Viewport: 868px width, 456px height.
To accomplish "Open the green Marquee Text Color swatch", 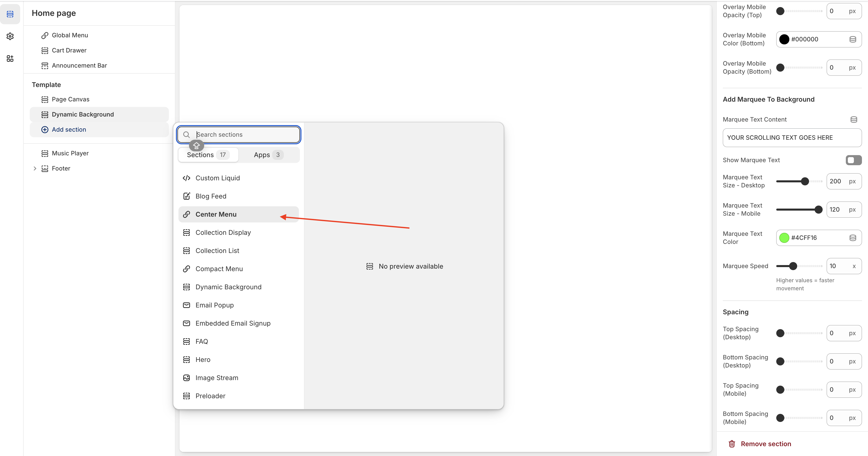I will pyautogui.click(x=784, y=238).
